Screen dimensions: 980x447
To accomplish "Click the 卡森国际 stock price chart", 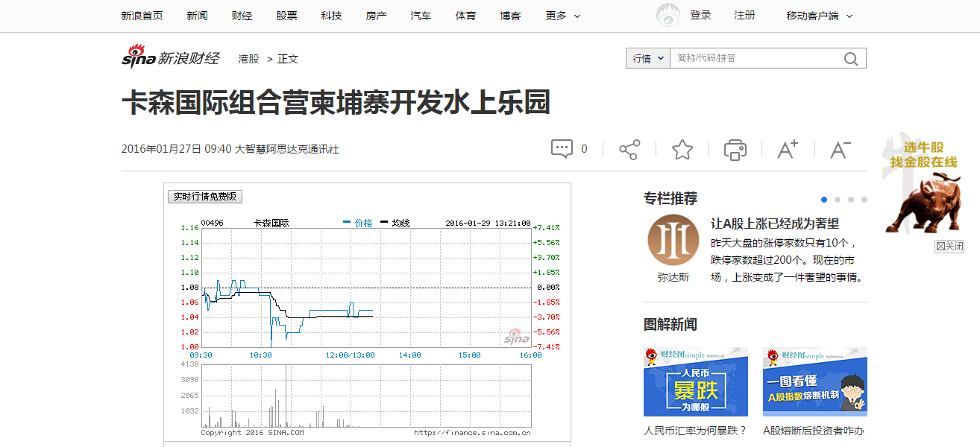I will pos(366,287).
